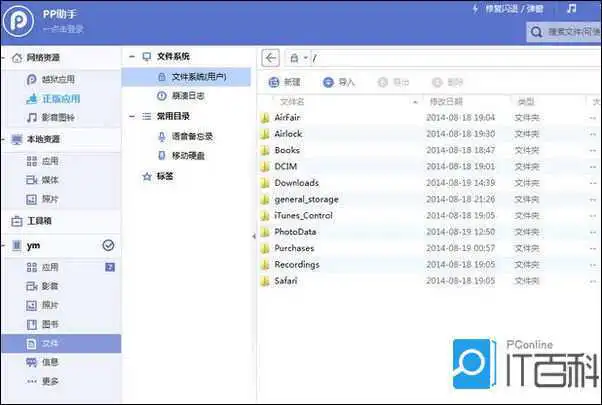Open 越狱应用 in the sidebar
Image resolution: width=602 pixels, height=405 pixels.
[x=58, y=79]
